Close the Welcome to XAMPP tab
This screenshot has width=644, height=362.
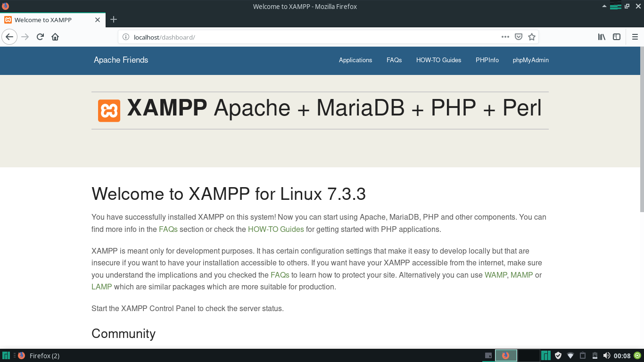tap(98, 20)
